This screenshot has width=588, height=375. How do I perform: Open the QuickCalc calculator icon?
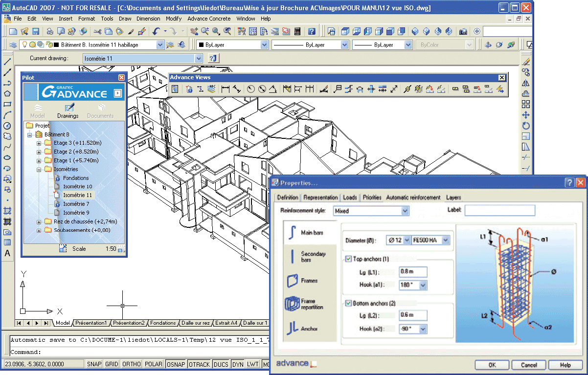click(x=297, y=31)
